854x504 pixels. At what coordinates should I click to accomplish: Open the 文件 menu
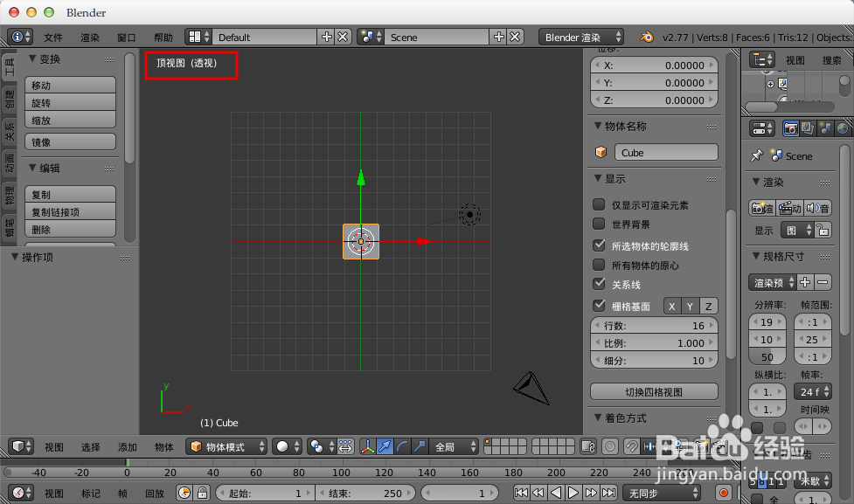point(53,38)
